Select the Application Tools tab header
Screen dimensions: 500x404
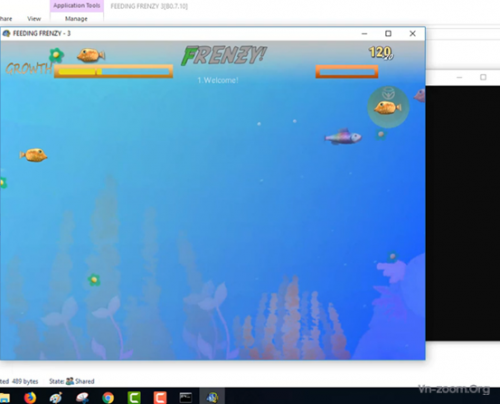coord(77,6)
